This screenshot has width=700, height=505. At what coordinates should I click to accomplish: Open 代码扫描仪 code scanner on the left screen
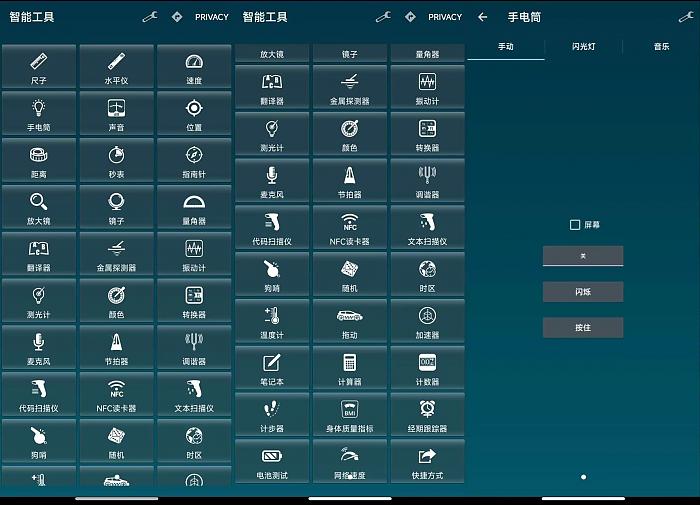(x=39, y=394)
